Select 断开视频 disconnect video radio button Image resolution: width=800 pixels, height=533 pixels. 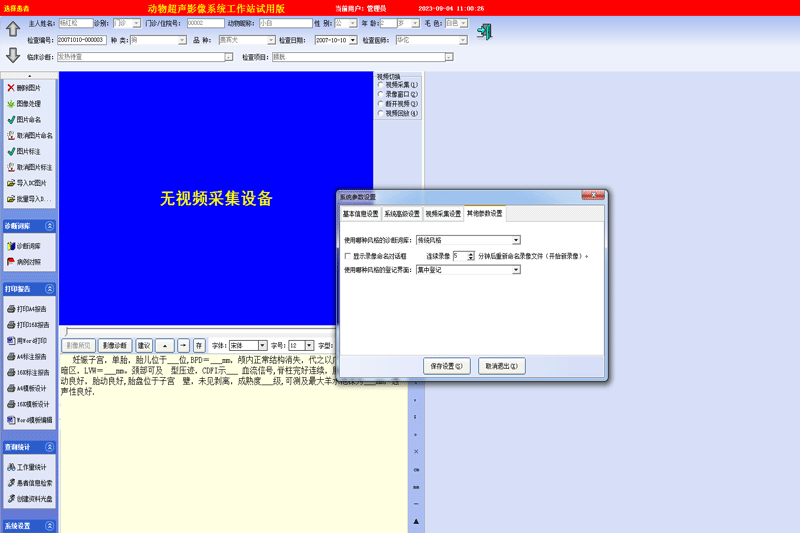pyautogui.click(x=381, y=104)
